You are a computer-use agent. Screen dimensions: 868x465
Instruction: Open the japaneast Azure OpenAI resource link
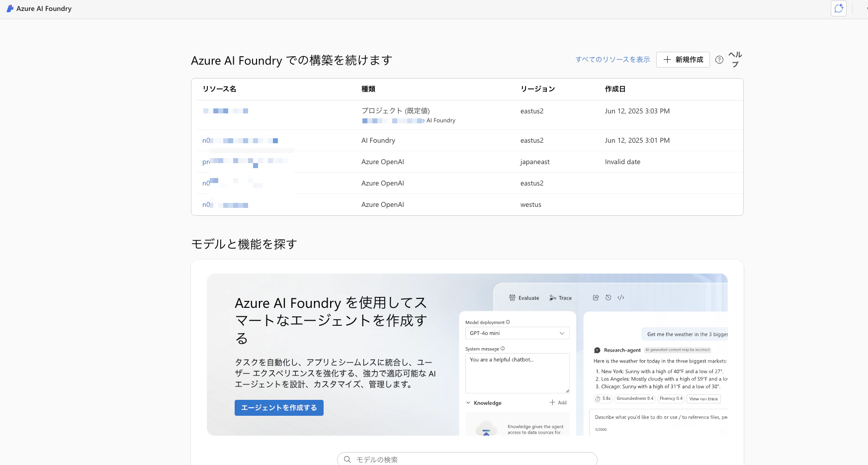tap(245, 162)
